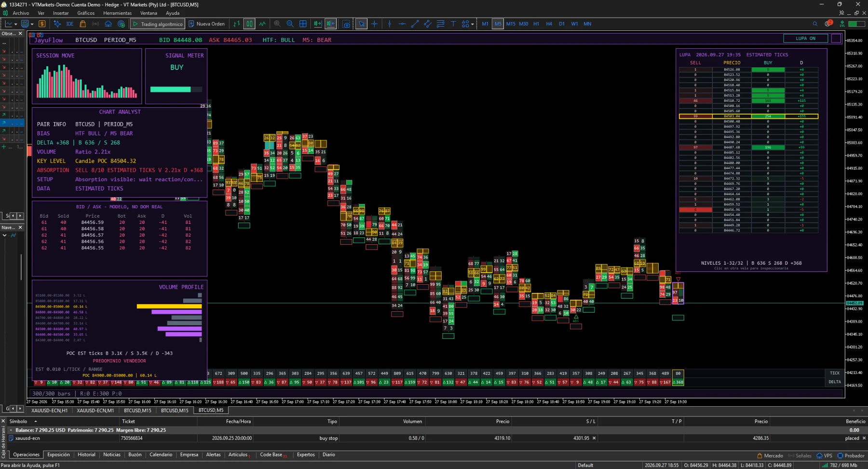868x469 pixels.
Task: Take a chart screenshot with camera icon
Action: click(x=346, y=24)
